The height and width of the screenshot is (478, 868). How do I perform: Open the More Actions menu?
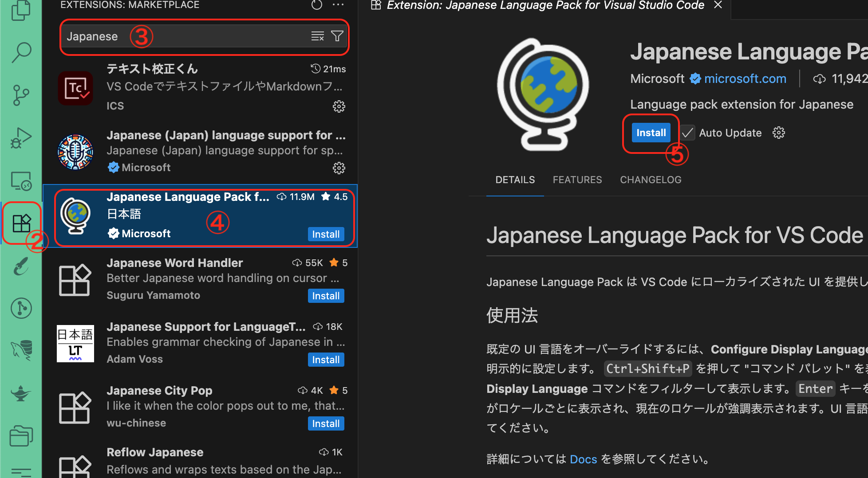point(338,5)
